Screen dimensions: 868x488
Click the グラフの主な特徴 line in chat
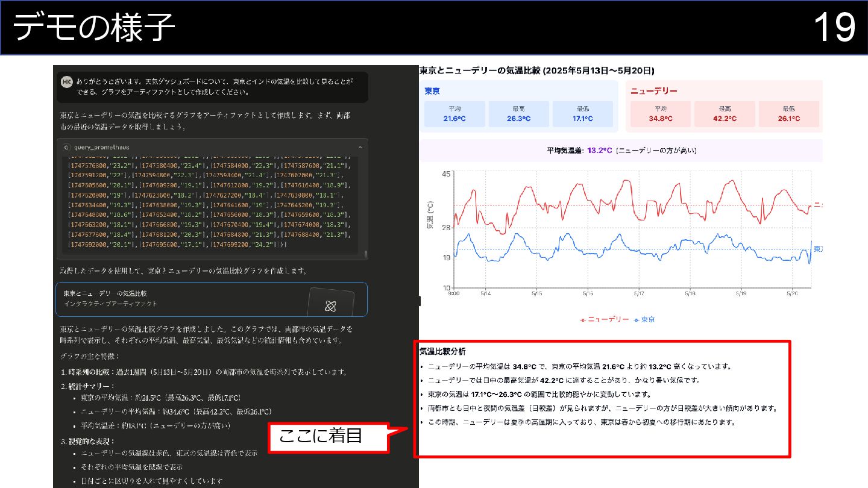(89, 356)
